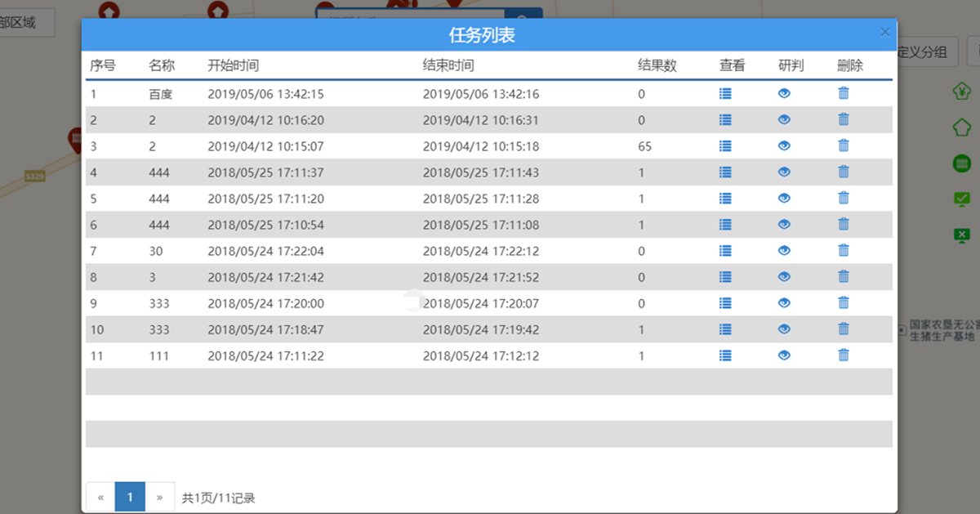Click the 部区域 button on map page
The image size is (980, 514).
point(22,23)
